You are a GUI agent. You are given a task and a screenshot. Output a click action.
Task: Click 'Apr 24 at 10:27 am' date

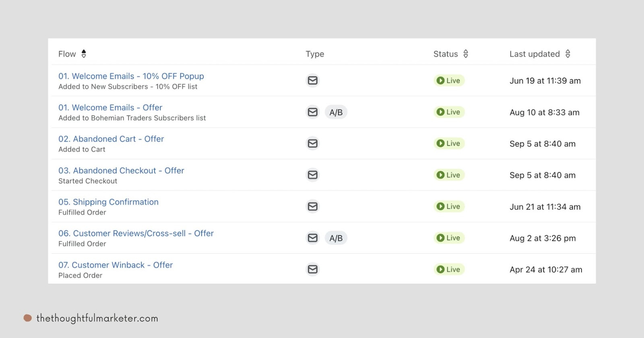point(546,270)
